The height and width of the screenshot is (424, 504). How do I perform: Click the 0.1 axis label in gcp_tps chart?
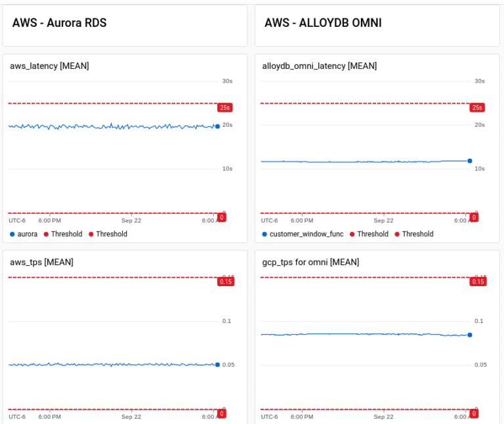pos(479,321)
